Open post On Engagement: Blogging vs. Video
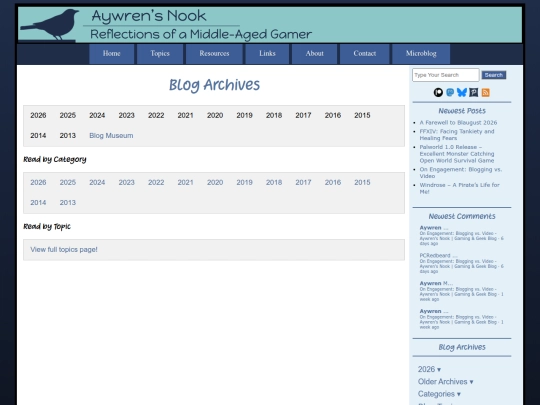This screenshot has width=540, height=405. pos(460,173)
